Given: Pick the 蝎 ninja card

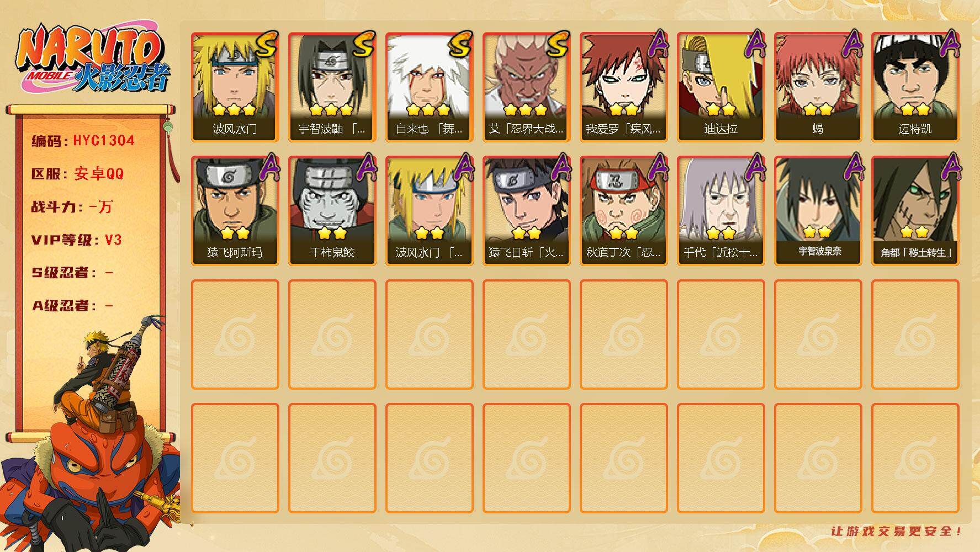Looking at the screenshot, I should (818, 87).
